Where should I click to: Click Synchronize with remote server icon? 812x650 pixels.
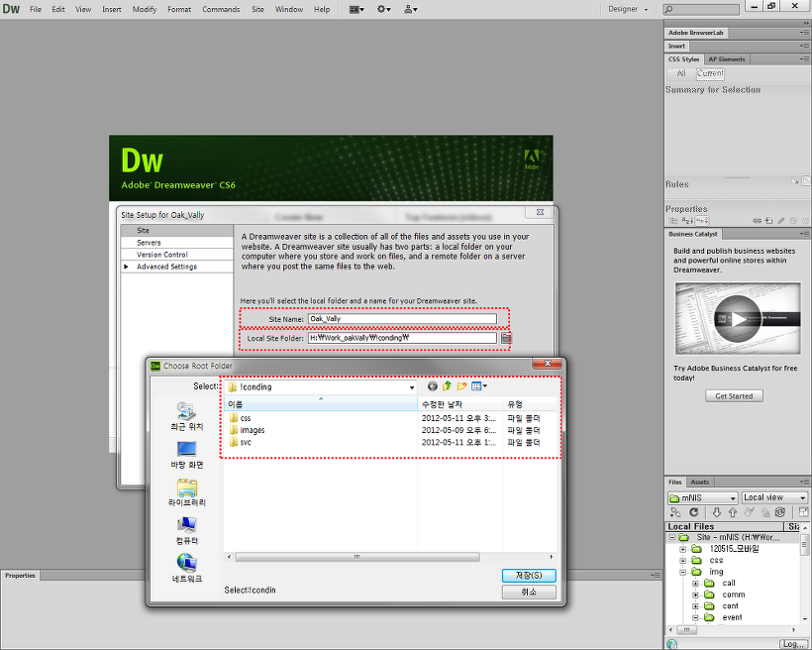pos(780,512)
